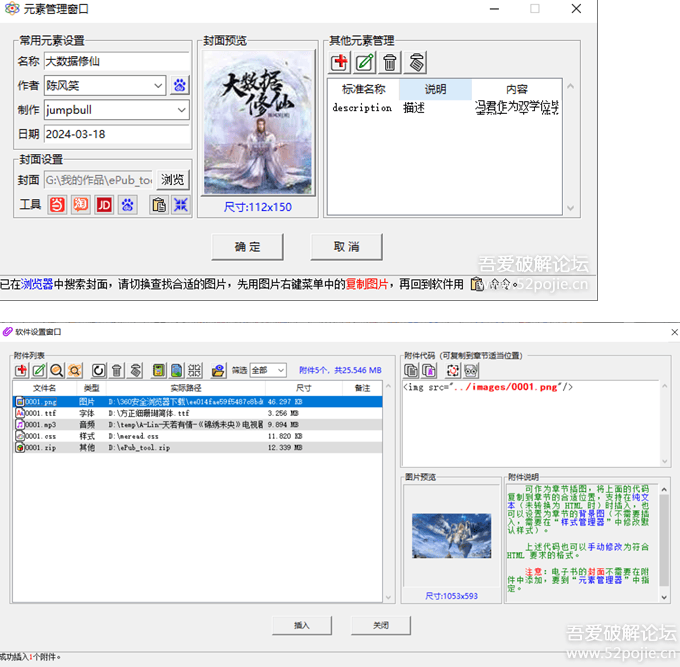Select the description element row
Image resolution: width=680 pixels, height=667 pixels.
pos(445,108)
